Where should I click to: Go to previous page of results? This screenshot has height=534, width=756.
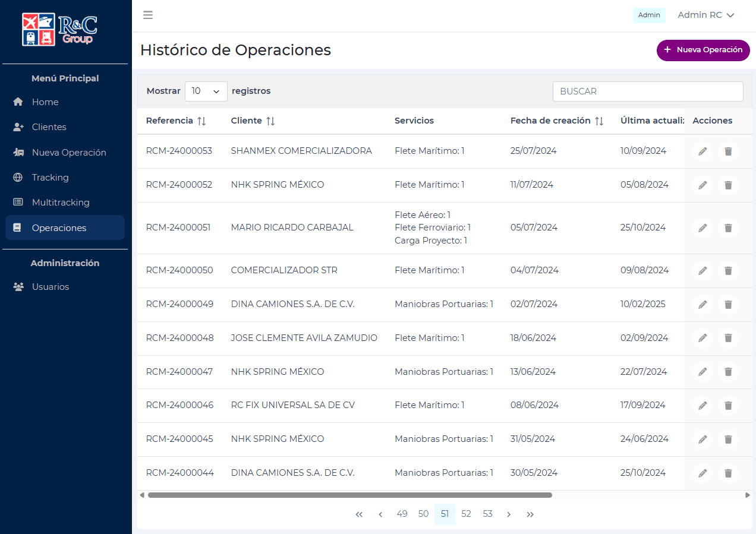point(380,514)
